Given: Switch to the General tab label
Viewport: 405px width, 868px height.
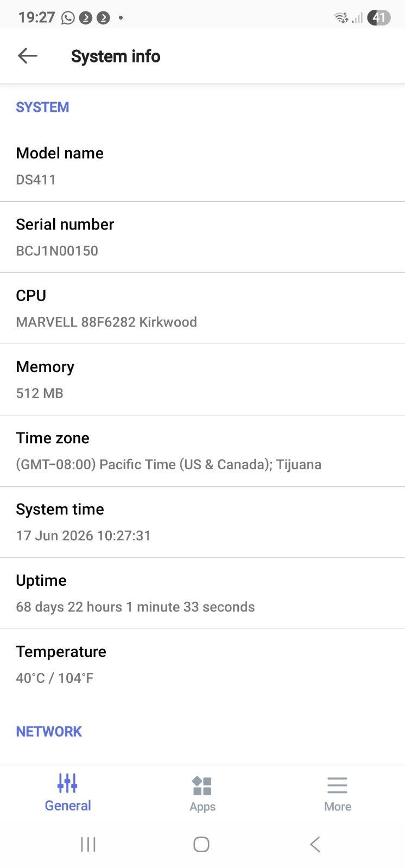Looking at the screenshot, I should (68, 806).
